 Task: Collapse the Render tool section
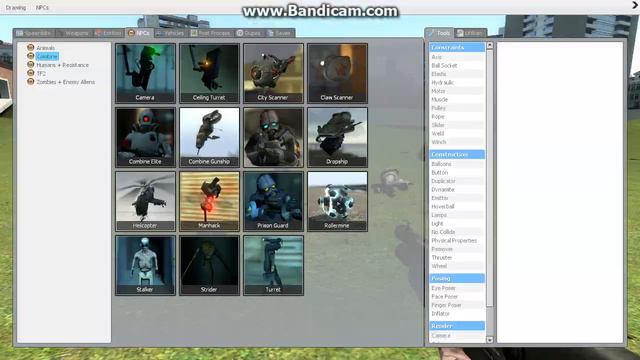(457, 326)
